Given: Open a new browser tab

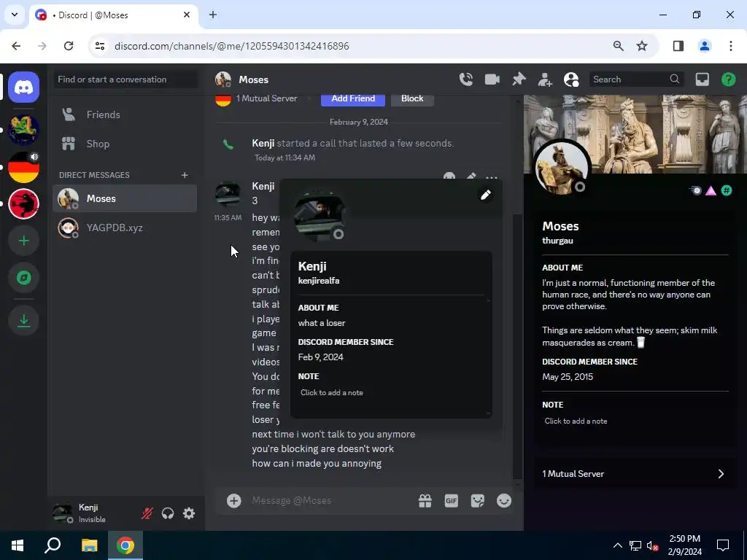Looking at the screenshot, I should coord(213,15).
